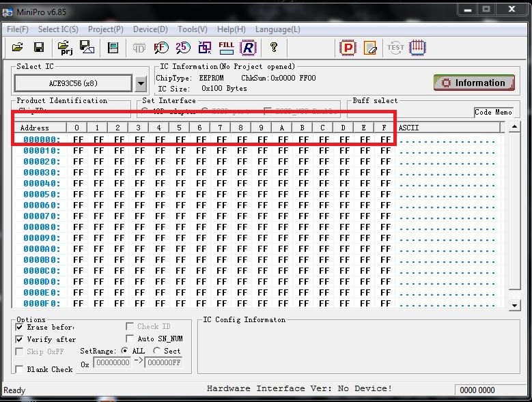Screen dimensions: 532x402
Task: Open the Select IC(S) menu
Action: (58, 29)
